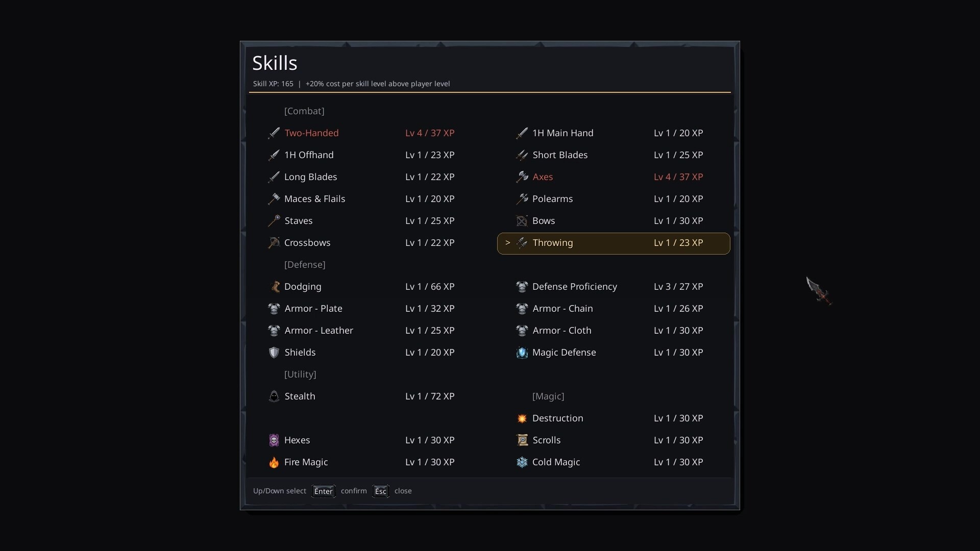Image resolution: width=980 pixels, height=551 pixels.
Task: Select the Hexes skull card icon
Action: tap(274, 440)
